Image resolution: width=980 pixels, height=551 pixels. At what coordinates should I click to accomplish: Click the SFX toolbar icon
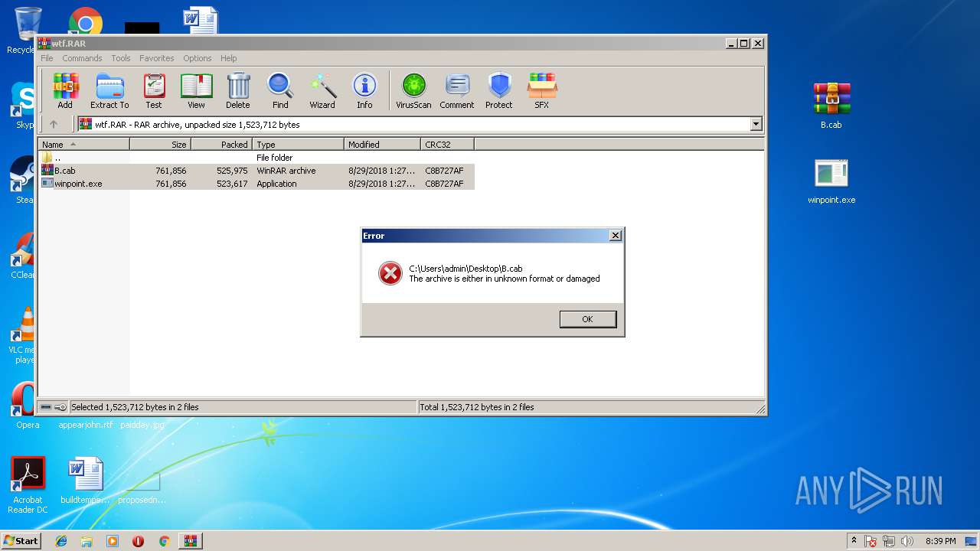pyautogui.click(x=542, y=91)
